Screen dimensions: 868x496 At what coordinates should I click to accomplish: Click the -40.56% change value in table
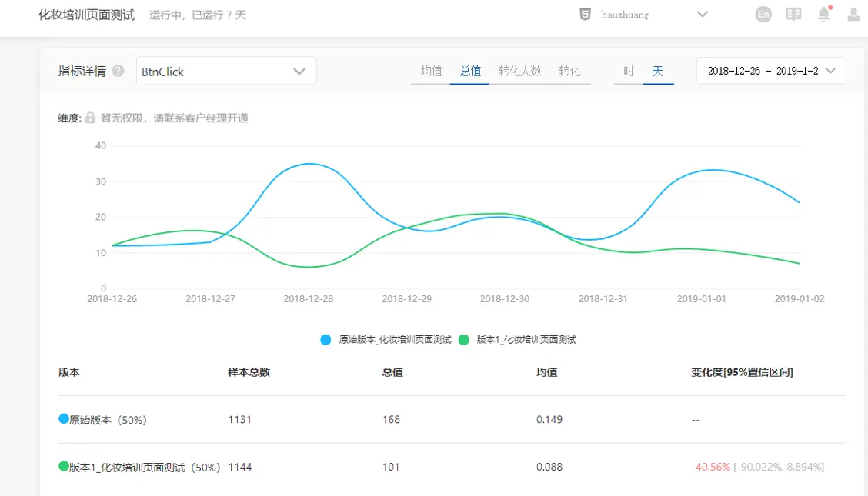709,466
